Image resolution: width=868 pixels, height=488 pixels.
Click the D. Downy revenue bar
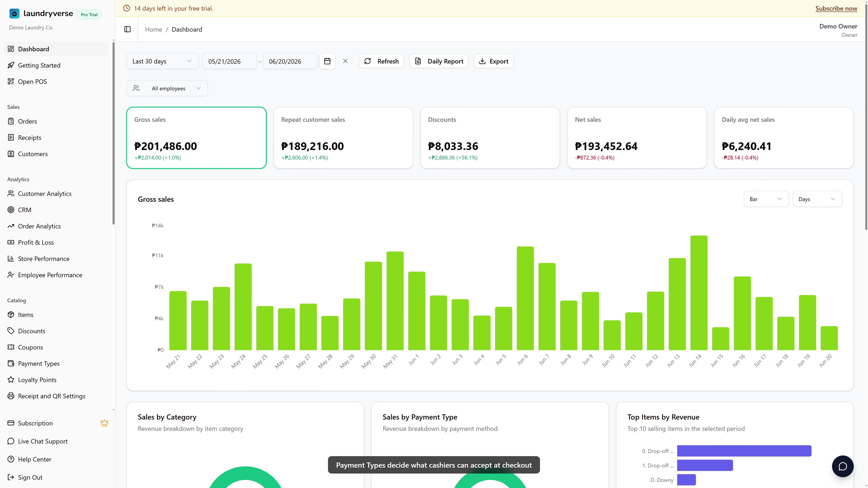pos(686,480)
